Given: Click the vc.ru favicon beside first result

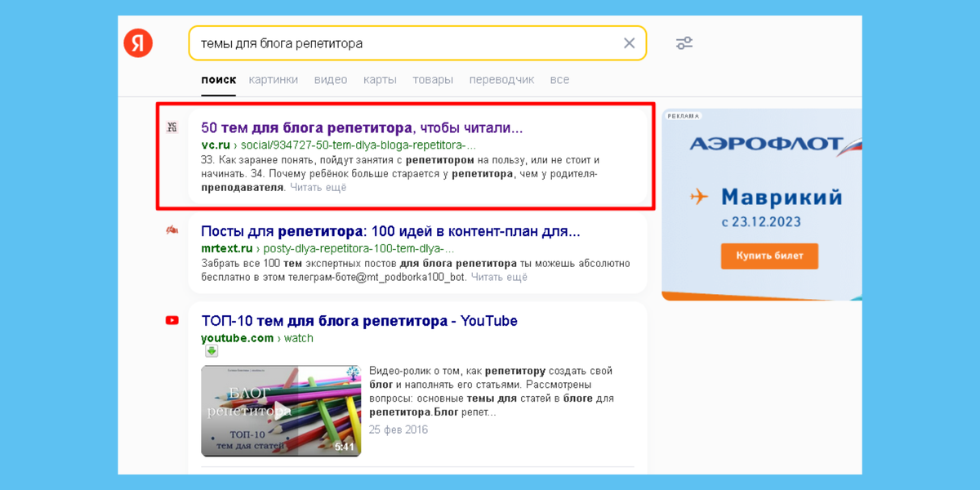Looking at the screenshot, I should pos(171,127).
